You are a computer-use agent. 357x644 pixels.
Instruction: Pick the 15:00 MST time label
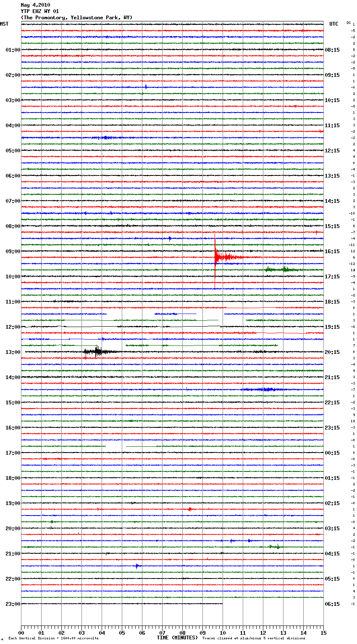click(x=13, y=403)
